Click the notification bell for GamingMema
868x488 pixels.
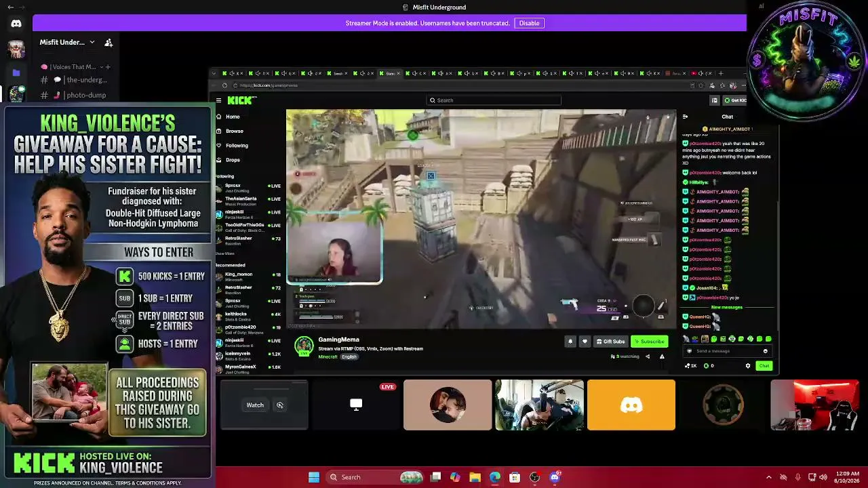coord(570,342)
